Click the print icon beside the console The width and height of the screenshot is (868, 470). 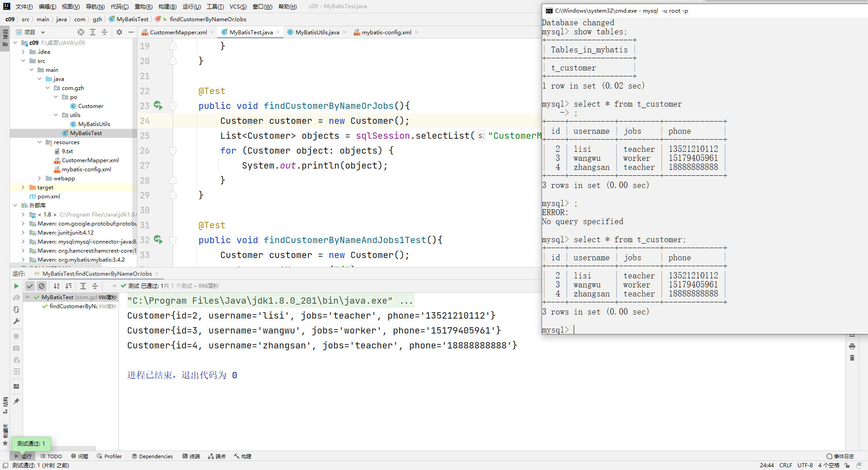click(x=852, y=346)
